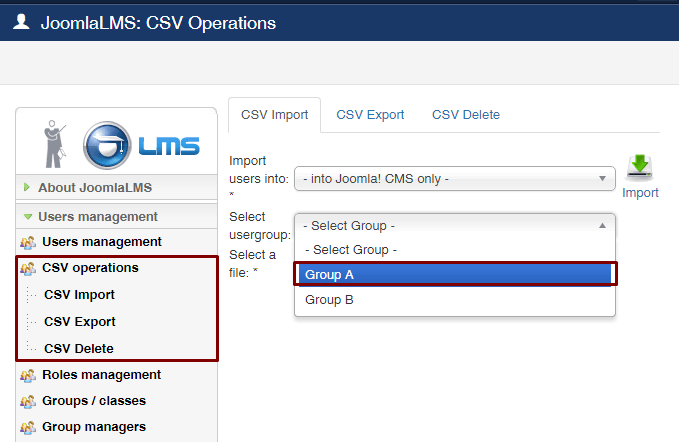Open Roles management sidebar item
The width and height of the screenshot is (679, 442).
[101, 374]
